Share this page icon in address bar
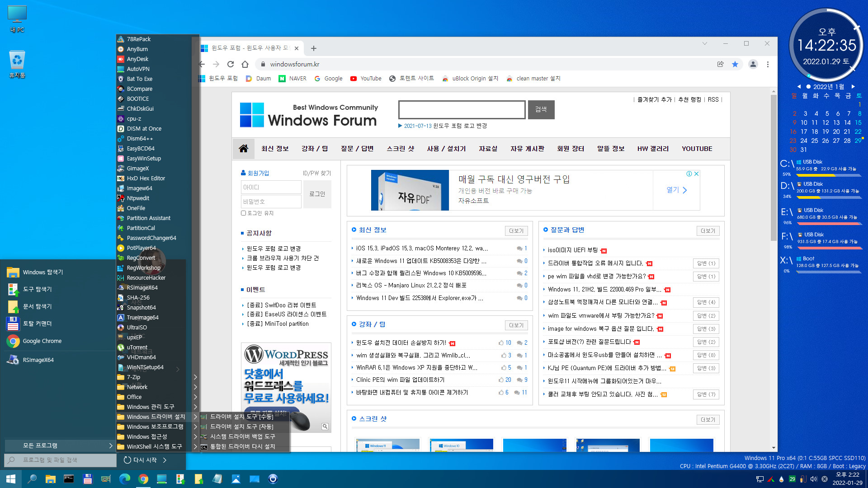The image size is (868, 488). click(x=721, y=64)
